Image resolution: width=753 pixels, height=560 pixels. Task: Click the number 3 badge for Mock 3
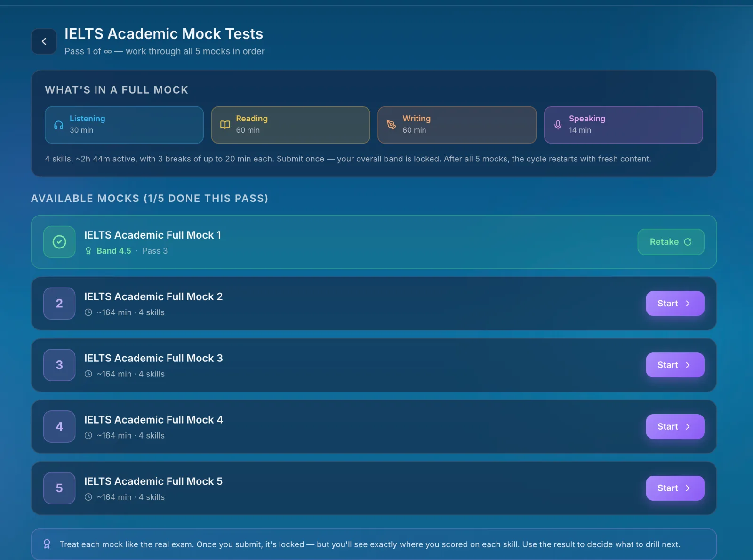click(x=59, y=365)
